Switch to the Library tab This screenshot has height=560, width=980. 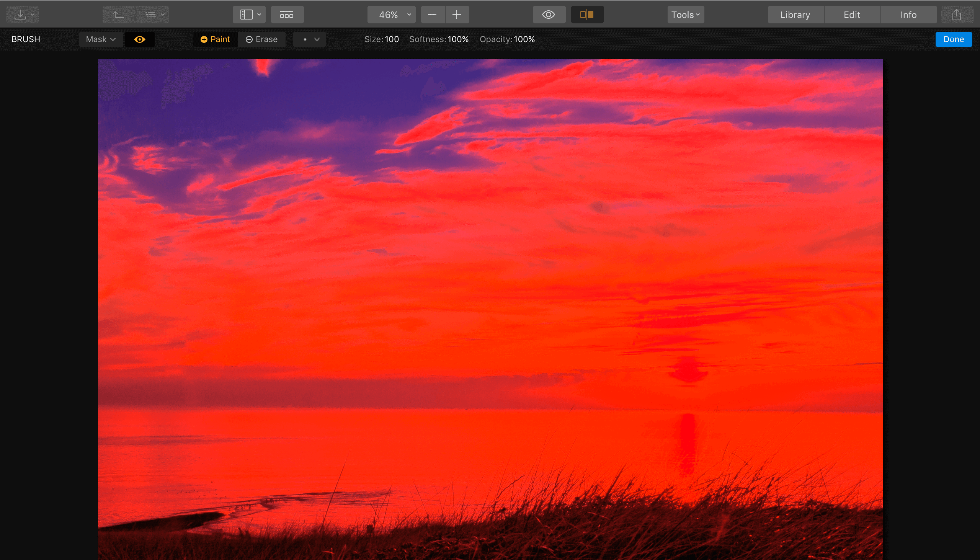[x=795, y=14]
